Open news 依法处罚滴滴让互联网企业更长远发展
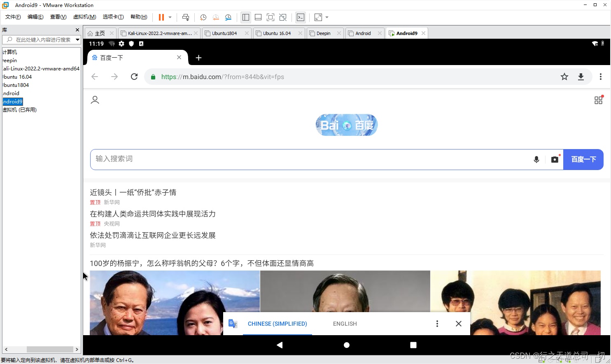 pyautogui.click(x=153, y=235)
